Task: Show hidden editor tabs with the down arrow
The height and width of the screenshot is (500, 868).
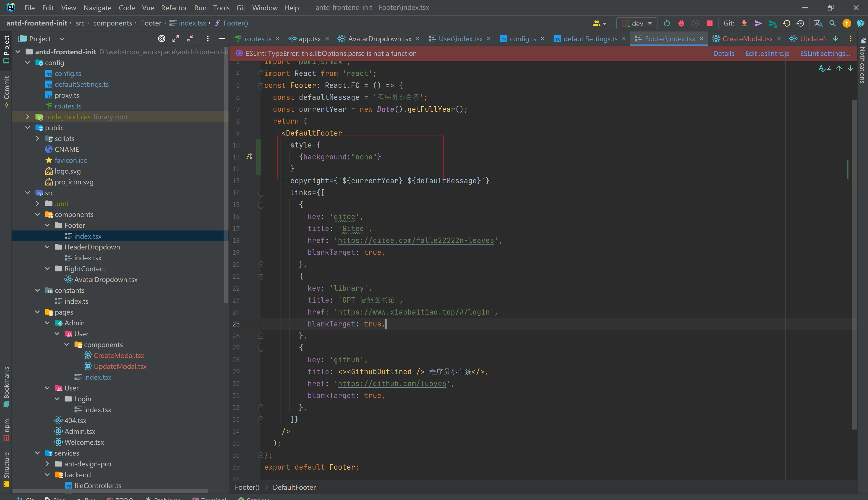Action: coord(835,39)
